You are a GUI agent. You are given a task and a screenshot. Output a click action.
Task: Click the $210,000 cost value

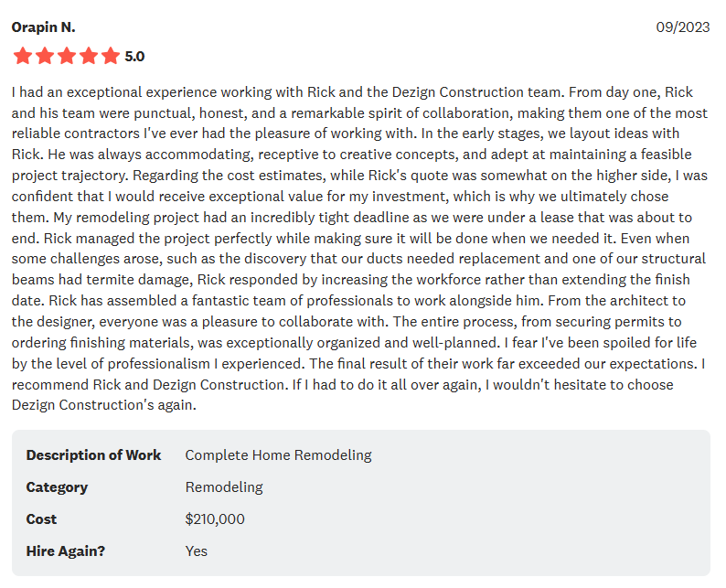point(215,519)
